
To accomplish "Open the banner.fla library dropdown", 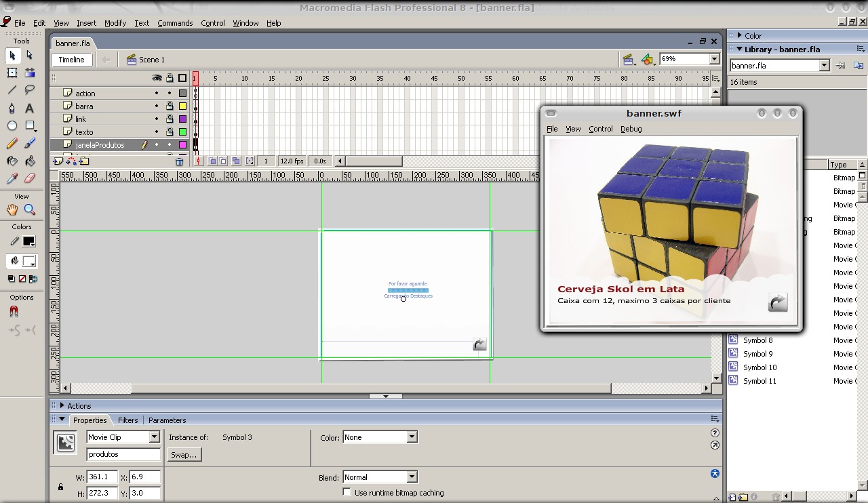I will coord(824,66).
